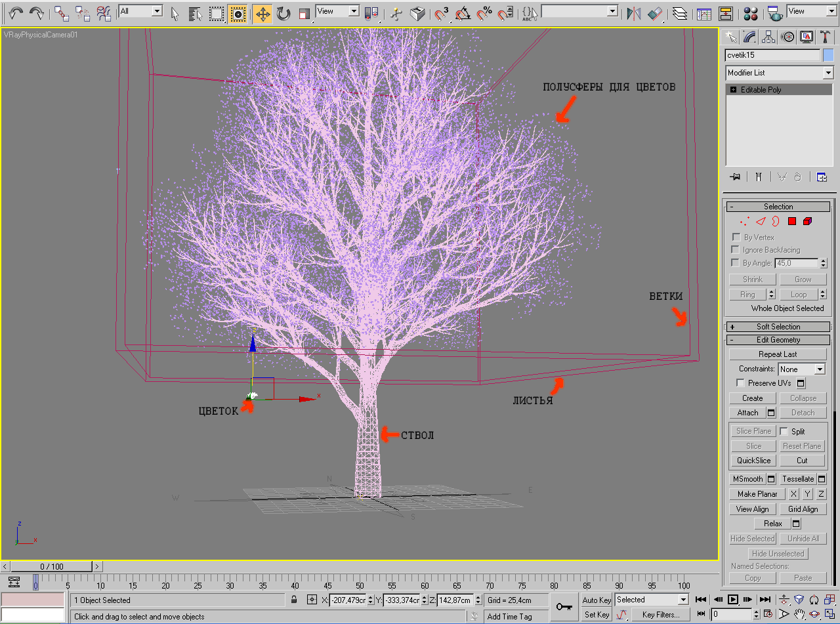
Task: Select Vertex sub-object mode
Action: click(x=744, y=222)
